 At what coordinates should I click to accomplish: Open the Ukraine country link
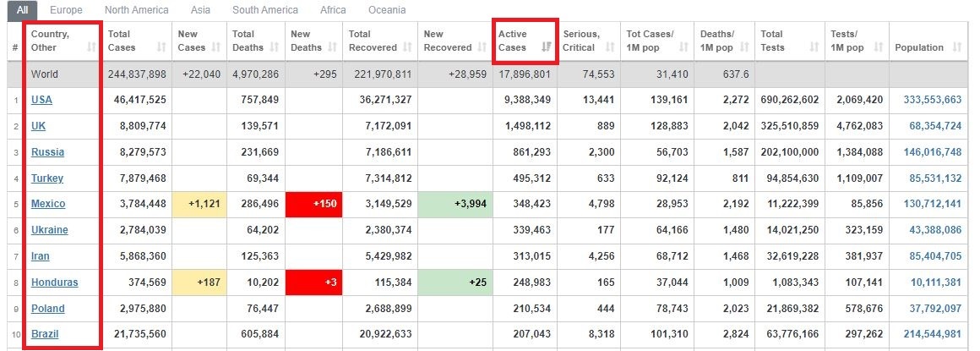tap(49, 230)
